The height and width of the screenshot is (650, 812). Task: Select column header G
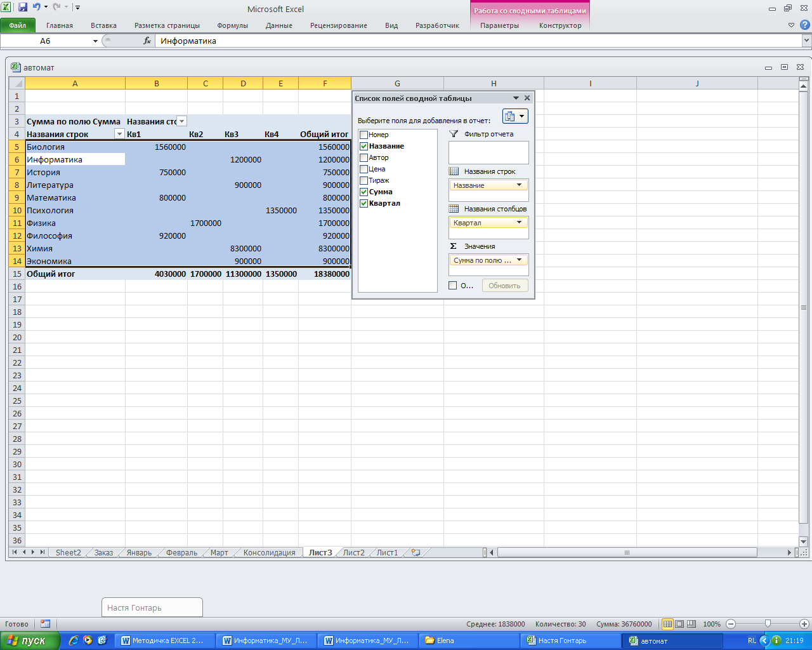(397, 83)
